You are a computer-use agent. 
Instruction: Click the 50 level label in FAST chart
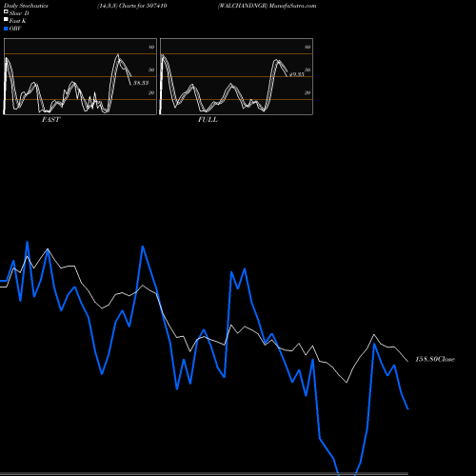151,69
